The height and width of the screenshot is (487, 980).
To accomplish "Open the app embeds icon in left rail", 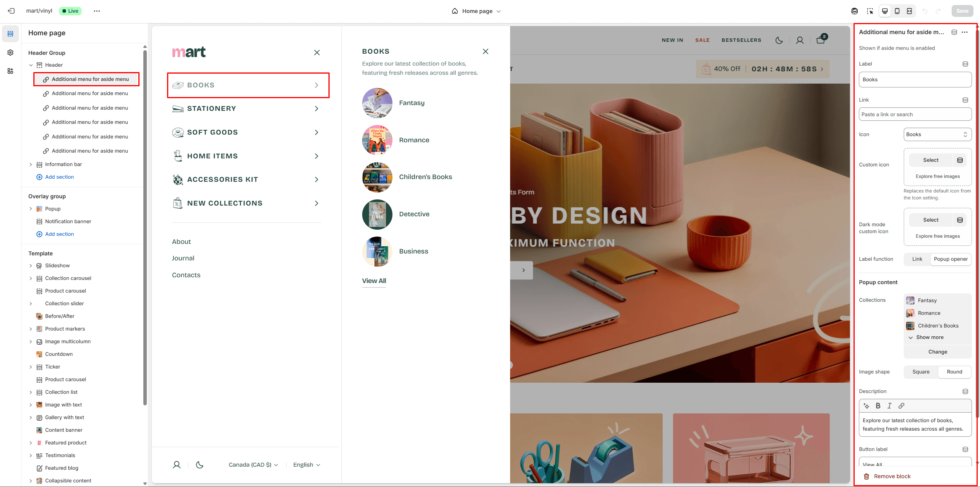I will tap(10, 71).
